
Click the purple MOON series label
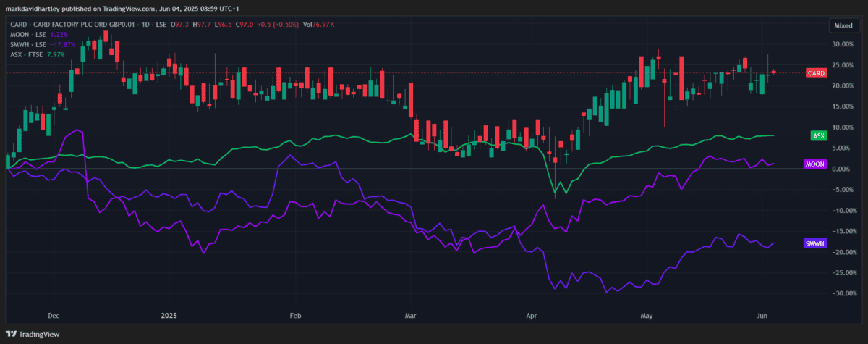tap(814, 164)
